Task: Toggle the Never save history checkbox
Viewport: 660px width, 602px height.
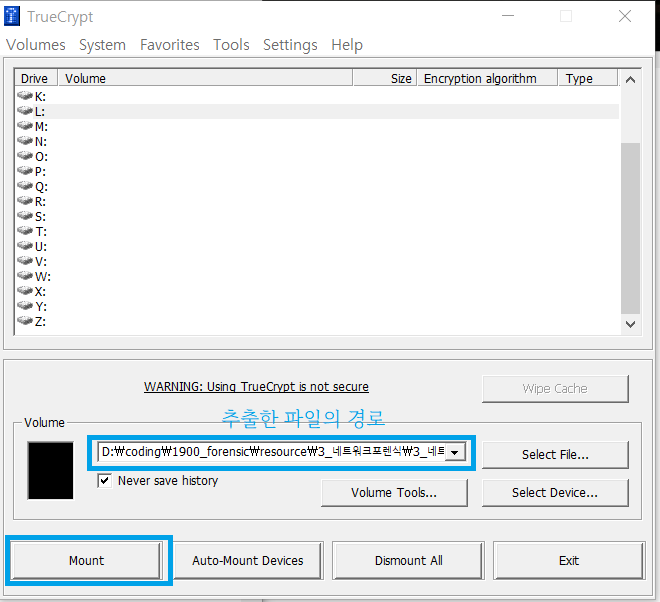Action: (105, 480)
